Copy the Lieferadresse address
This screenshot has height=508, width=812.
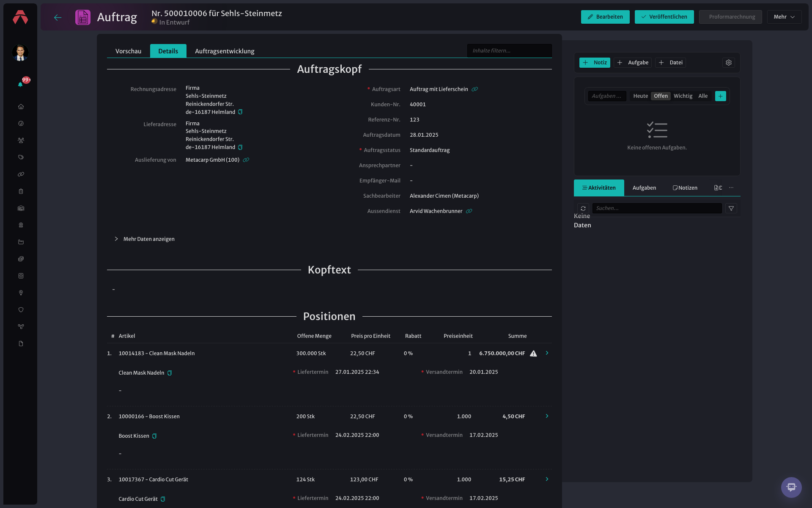pyautogui.click(x=240, y=147)
